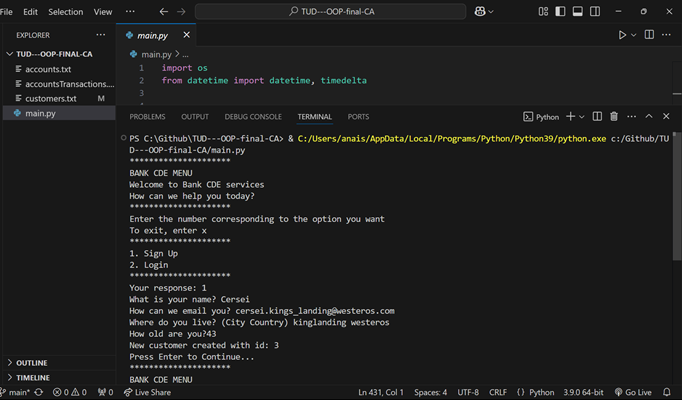The height and width of the screenshot is (400, 682).
Task: Click terminal scrollbar thumb
Action: click(675, 197)
